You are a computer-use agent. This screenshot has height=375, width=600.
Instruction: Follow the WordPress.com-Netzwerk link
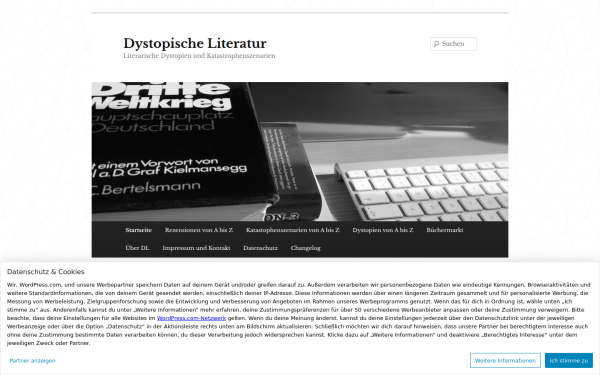(191, 318)
